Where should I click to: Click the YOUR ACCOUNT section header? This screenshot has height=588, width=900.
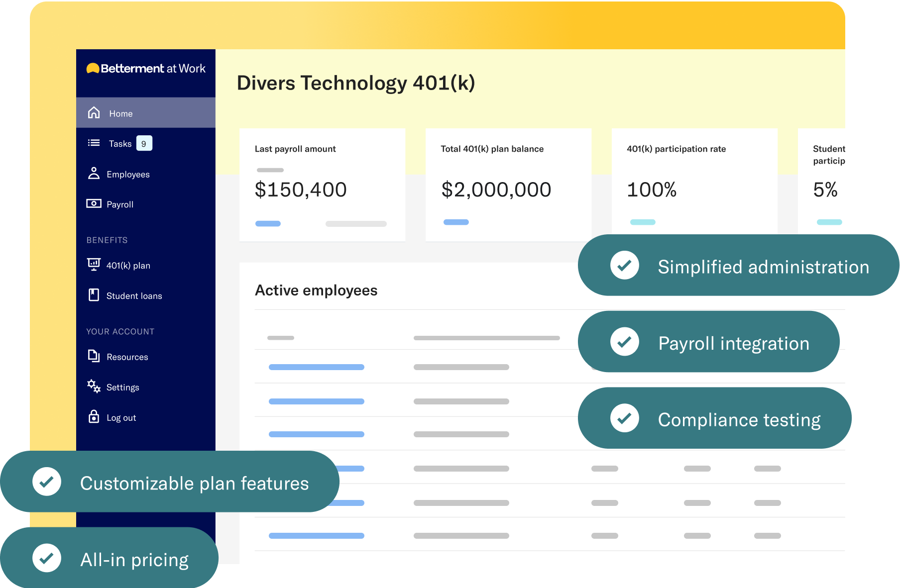[120, 331]
